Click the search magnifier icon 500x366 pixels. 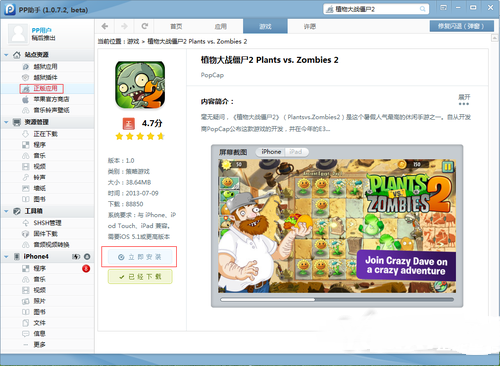point(422,9)
